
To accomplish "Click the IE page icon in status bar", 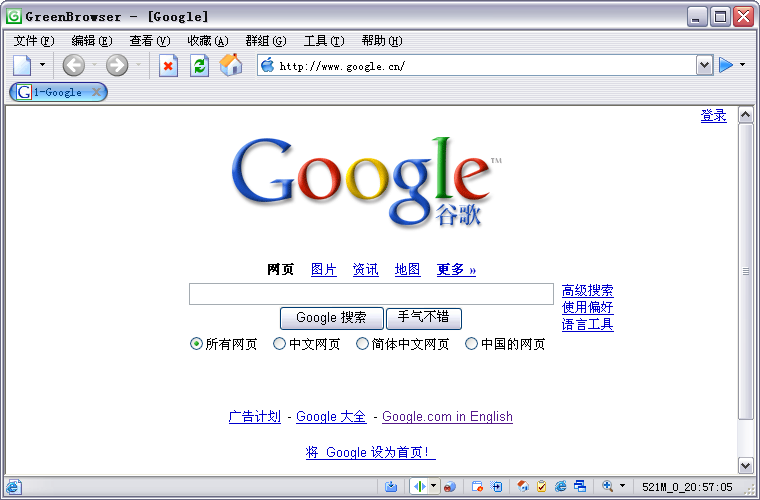I will click(x=13, y=486).
